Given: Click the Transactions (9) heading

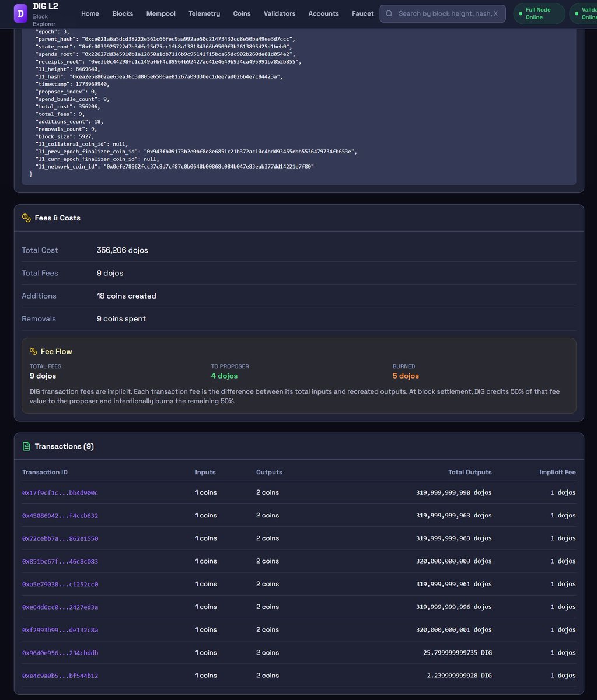Looking at the screenshot, I should coord(64,446).
